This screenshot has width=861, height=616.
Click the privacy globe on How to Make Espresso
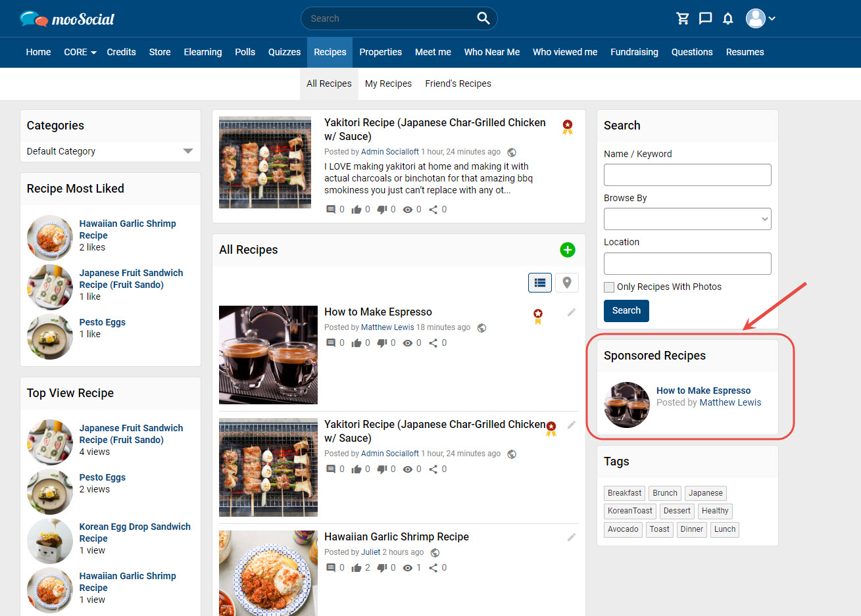[482, 328]
